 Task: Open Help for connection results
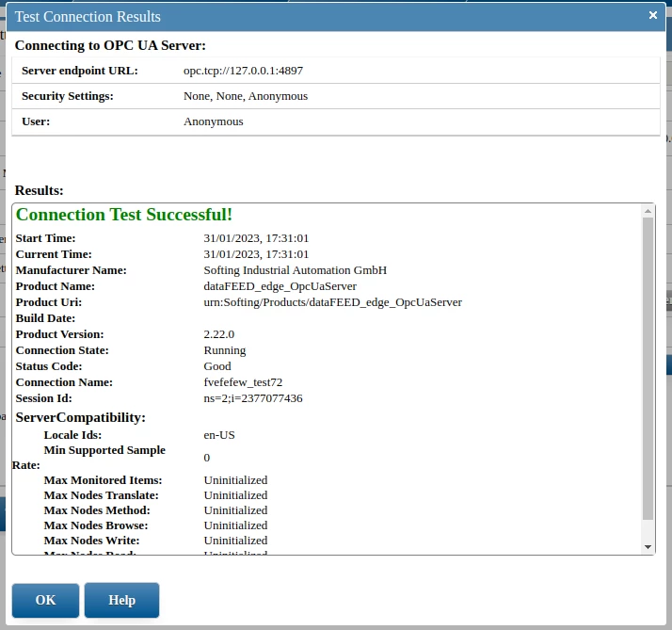(x=121, y=600)
